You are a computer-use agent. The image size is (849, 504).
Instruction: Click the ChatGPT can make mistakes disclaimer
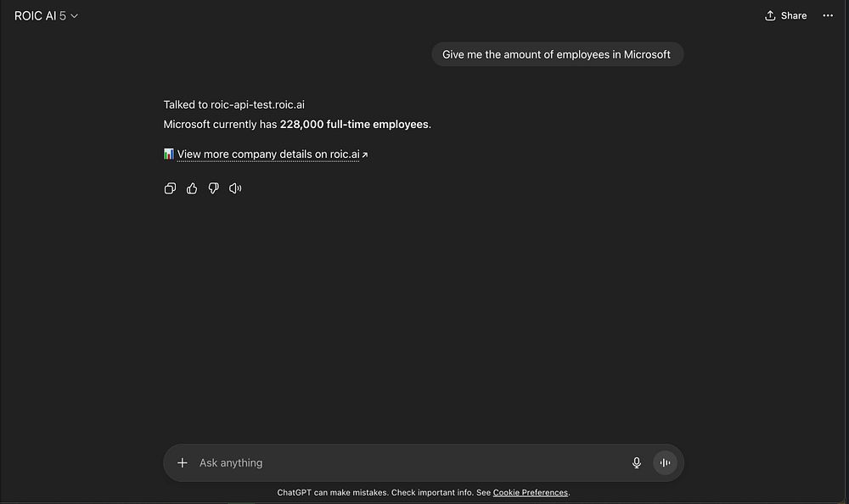[x=424, y=493]
